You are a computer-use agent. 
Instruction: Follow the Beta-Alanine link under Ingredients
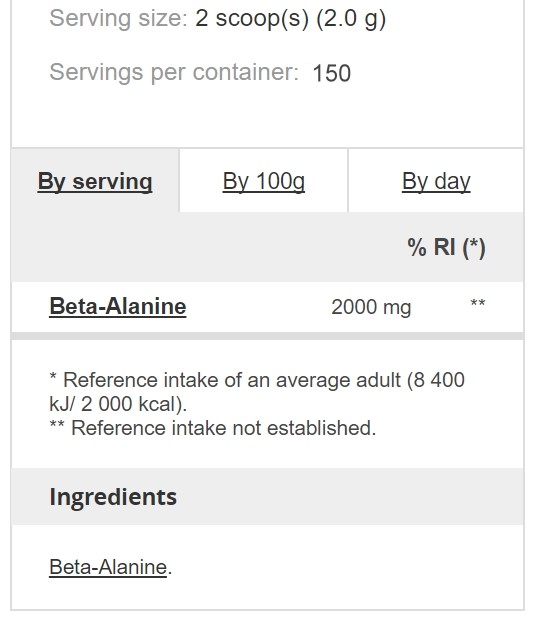click(x=108, y=567)
